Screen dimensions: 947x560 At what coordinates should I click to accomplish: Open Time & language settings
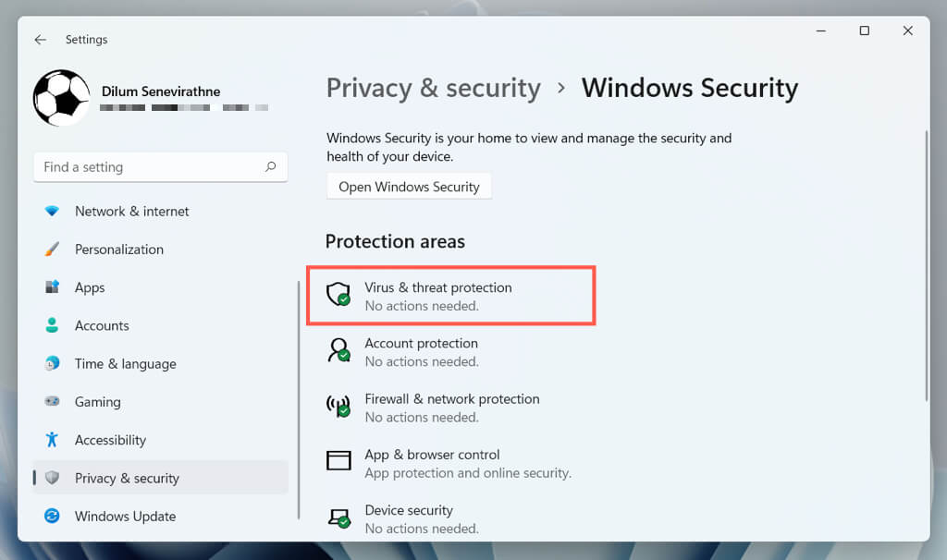tap(125, 364)
